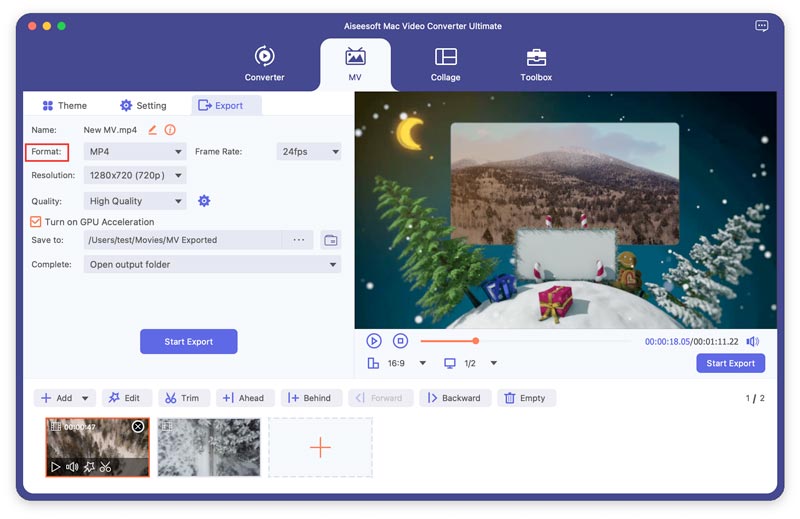Click the Trim button with scissors

(x=184, y=398)
